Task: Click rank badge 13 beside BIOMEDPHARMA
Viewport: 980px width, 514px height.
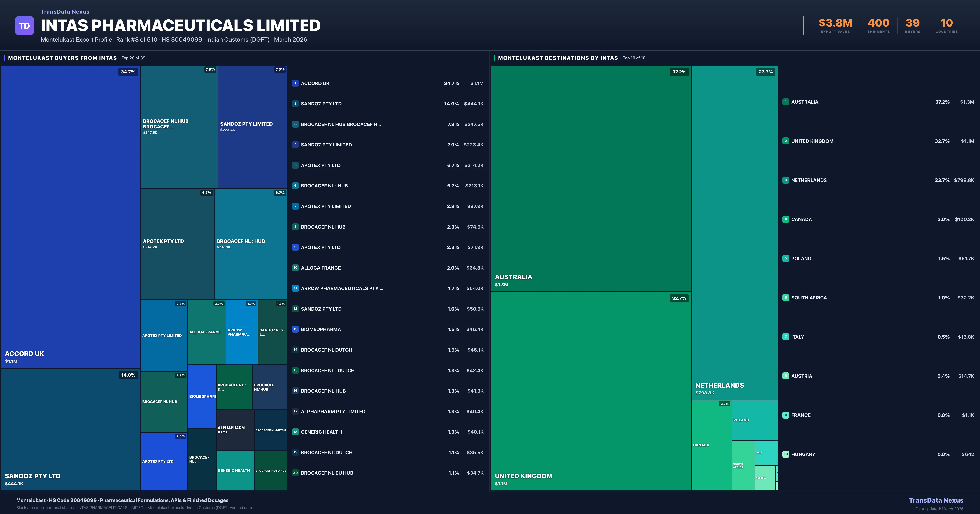Action: (x=295, y=329)
